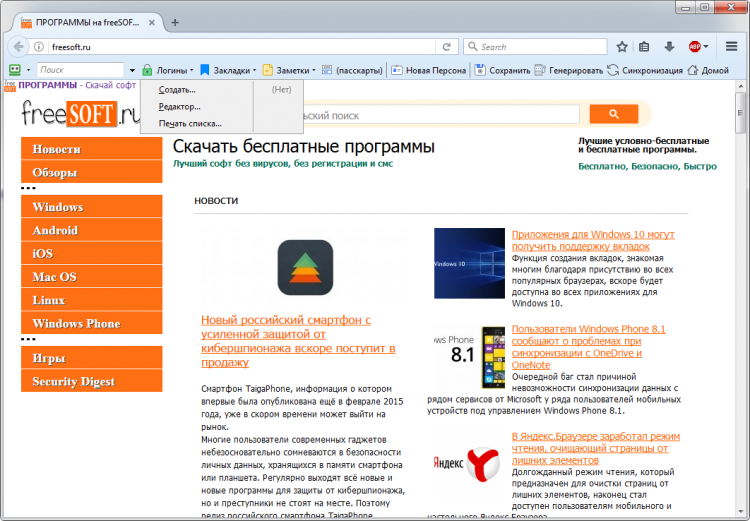Viewport: 750px width, 521px height.
Task: Open iOS sidebar category
Action: coord(91,253)
